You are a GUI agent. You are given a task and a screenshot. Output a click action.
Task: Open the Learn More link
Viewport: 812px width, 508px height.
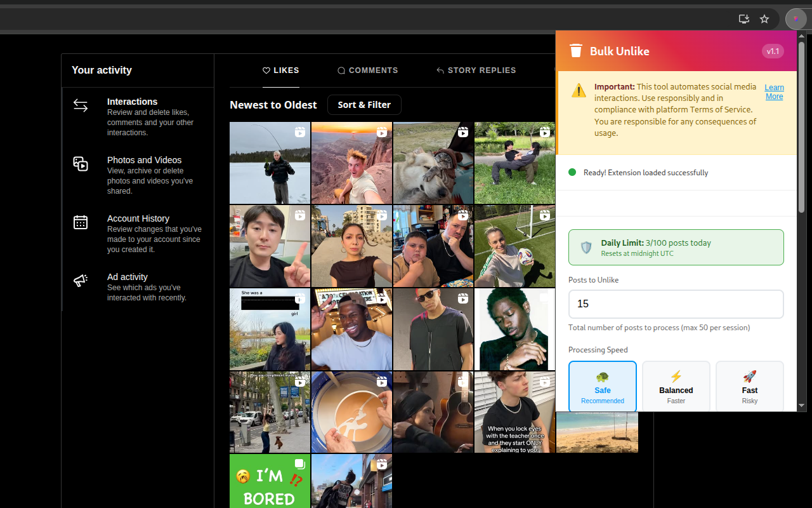(x=774, y=92)
